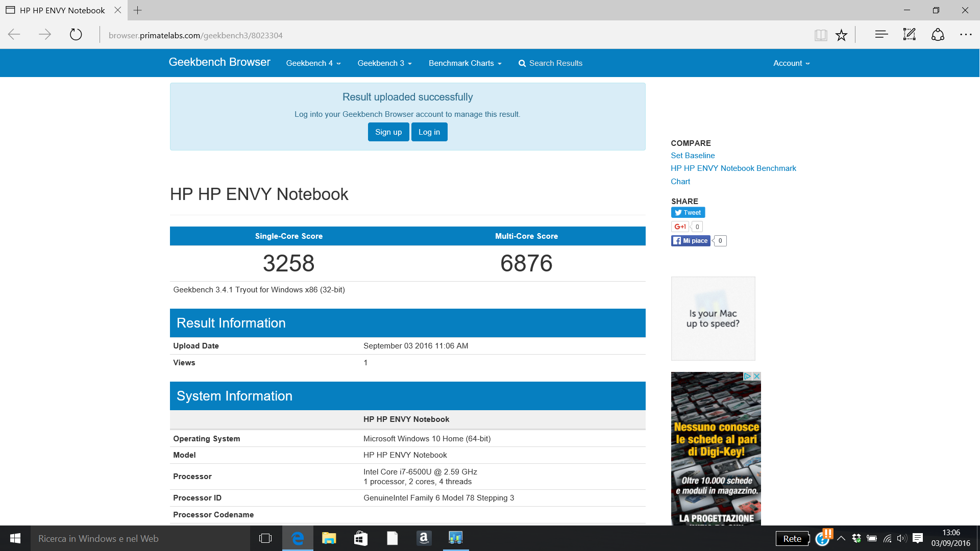The image size is (980, 551).
Task: Open Task View in taskbar
Action: pyautogui.click(x=265, y=538)
